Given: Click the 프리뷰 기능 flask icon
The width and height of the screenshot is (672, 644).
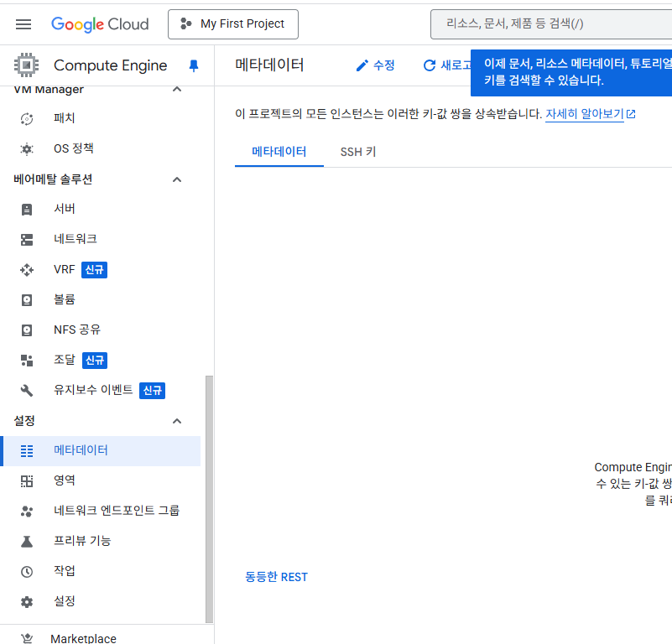Looking at the screenshot, I should pos(27,542).
